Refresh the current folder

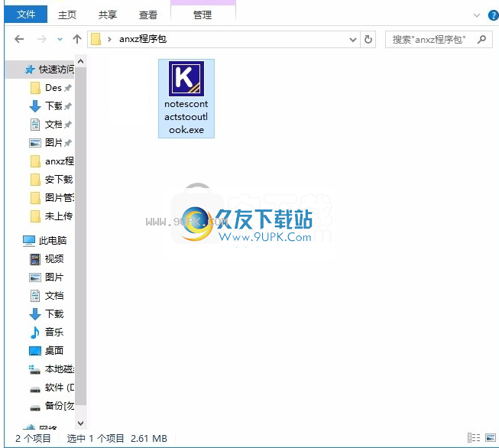(x=368, y=40)
